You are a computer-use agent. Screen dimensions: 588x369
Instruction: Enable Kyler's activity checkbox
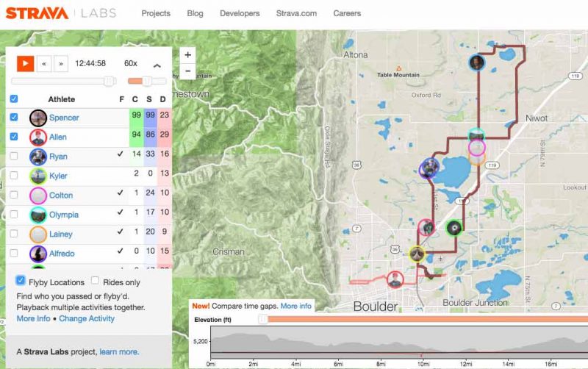coord(14,176)
